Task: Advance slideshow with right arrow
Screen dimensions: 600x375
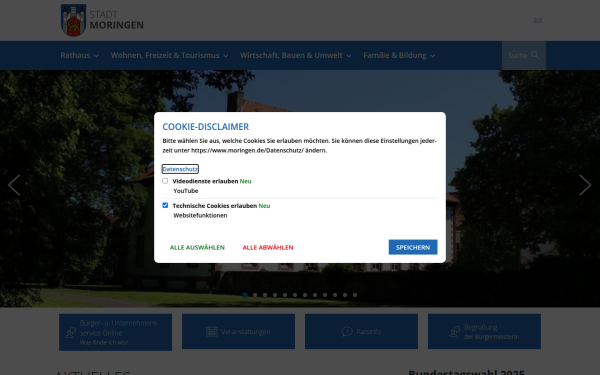Action: (585, 185)
